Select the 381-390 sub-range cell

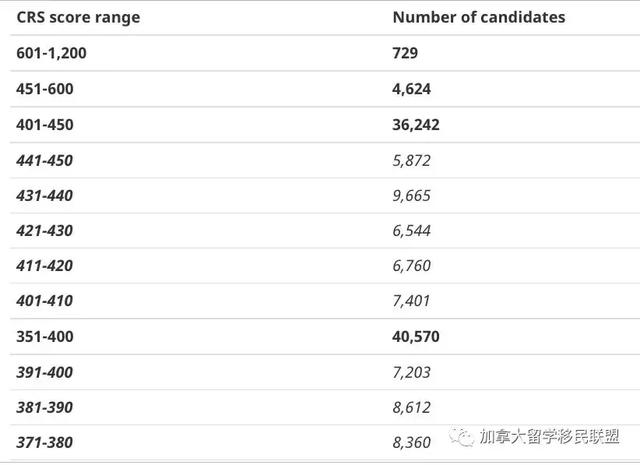click(x=44, y=407)
